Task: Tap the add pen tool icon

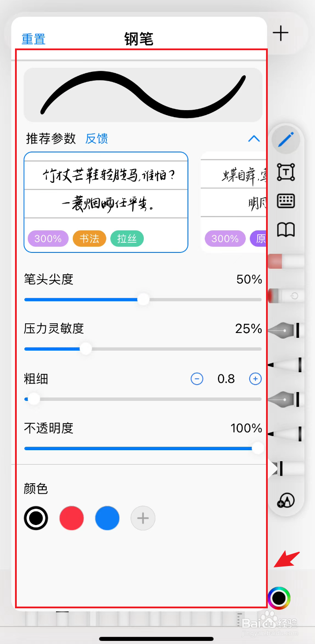Action: coord(286,500)
